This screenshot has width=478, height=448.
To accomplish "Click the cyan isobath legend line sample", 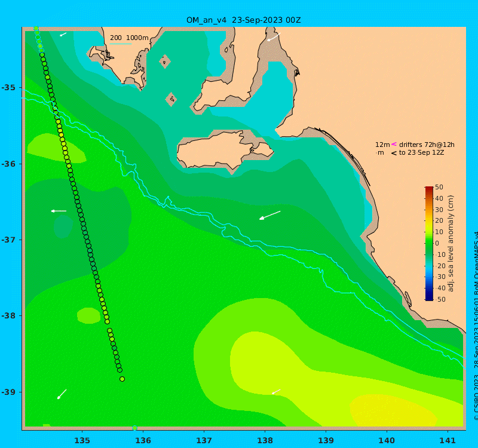I will coord(121,44).
